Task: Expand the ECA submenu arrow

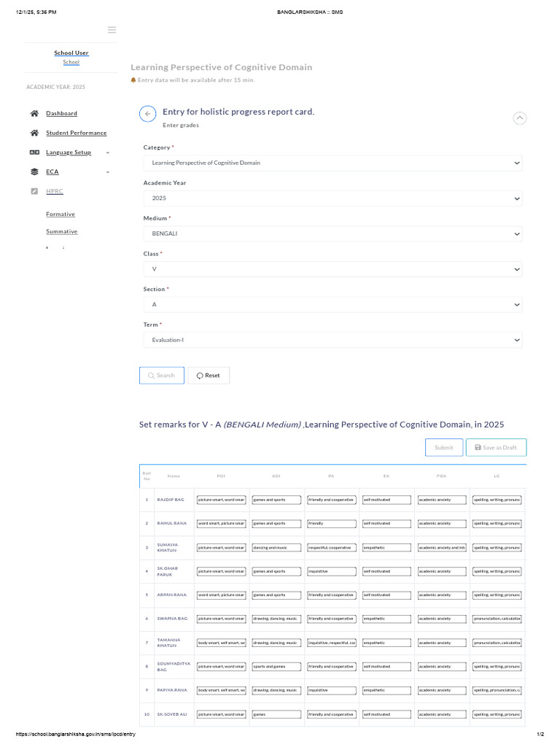Action: (108, 172)
